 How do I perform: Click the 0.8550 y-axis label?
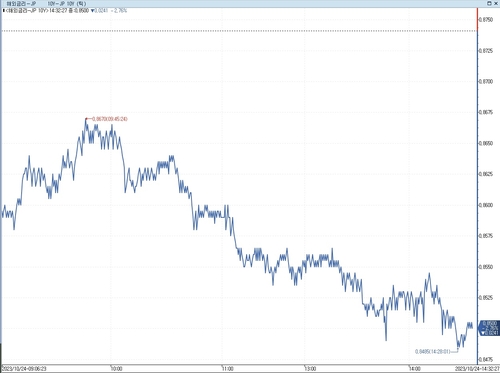point(486,267)
